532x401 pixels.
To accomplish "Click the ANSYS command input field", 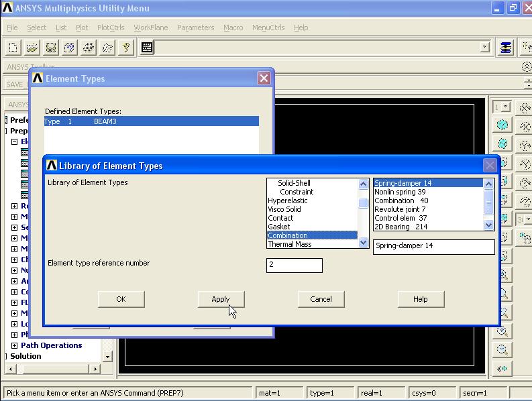I will coord(317,48).
